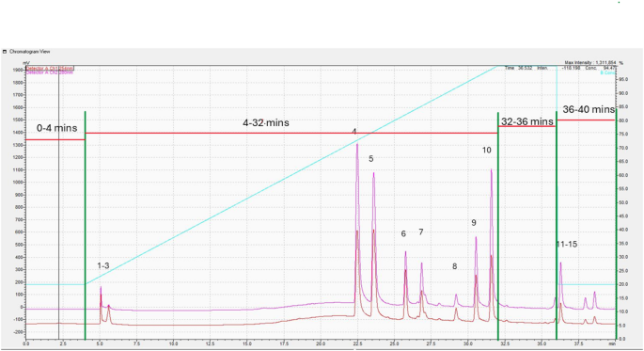The height and width of the screenshot is (351, 644).
Task: Click the 50.0 concentration axis tick
Action: click(x=623, y=202)
